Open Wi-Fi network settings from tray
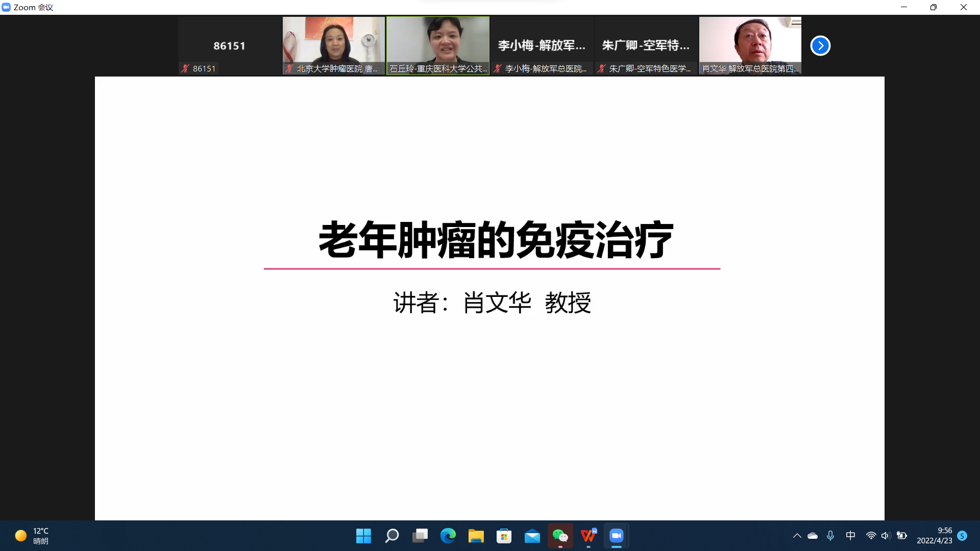Screen dimensions: 980x551 (x=871, y=536)
